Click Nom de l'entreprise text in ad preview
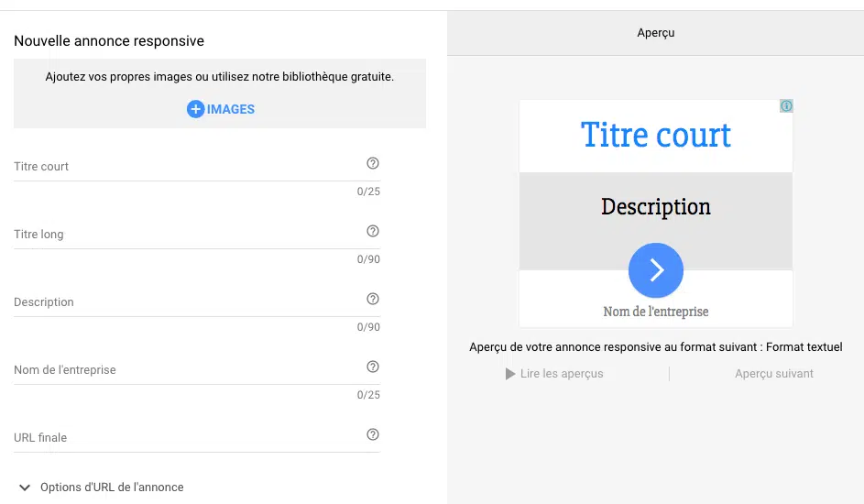864x504 pixels. 656,312
